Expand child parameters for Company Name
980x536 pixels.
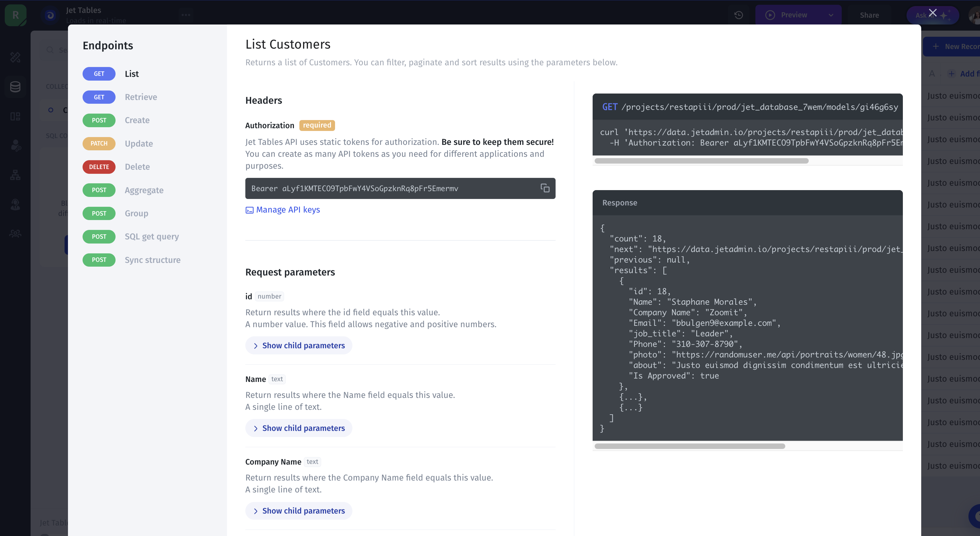click(x=299, y=510)
